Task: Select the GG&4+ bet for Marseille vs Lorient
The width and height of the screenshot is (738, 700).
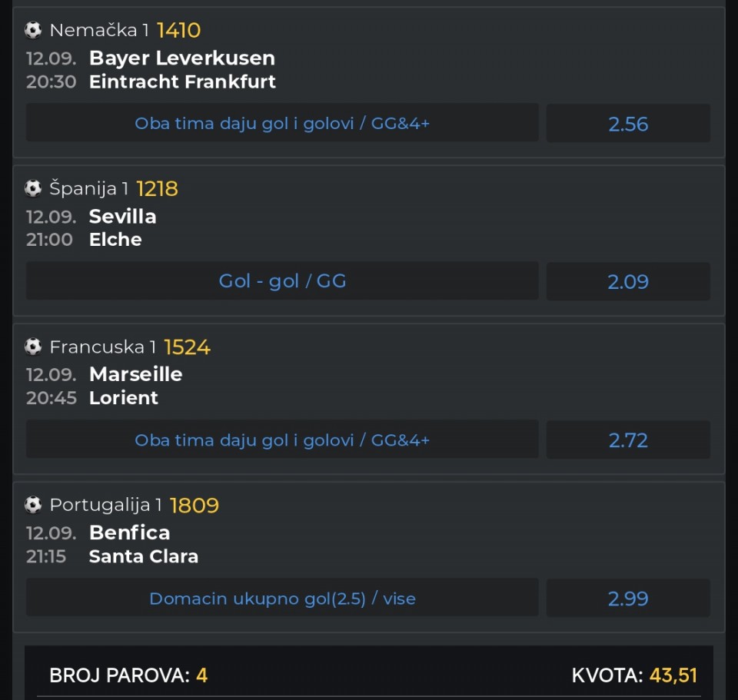Action: click(282, 440)
